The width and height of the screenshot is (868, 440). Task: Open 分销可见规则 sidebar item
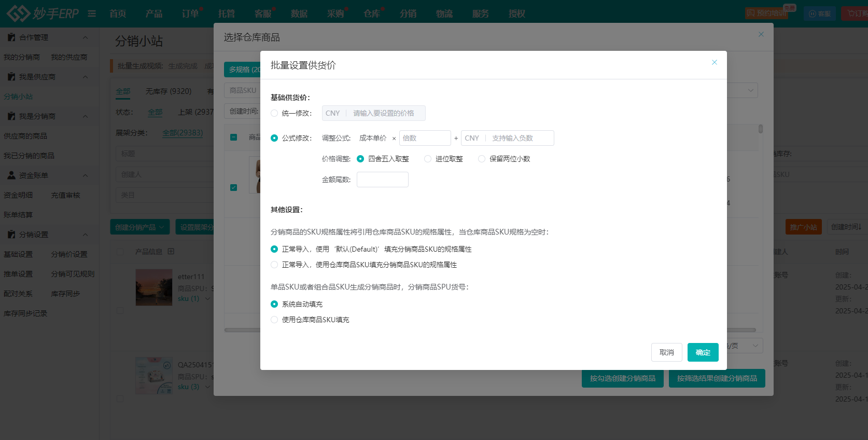[73, 274]
